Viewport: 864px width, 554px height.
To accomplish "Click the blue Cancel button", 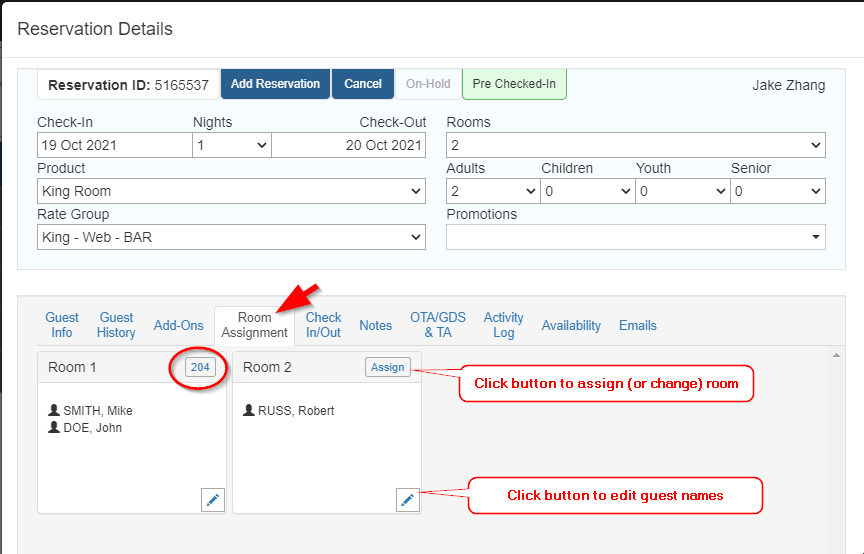I will point(363,84).
